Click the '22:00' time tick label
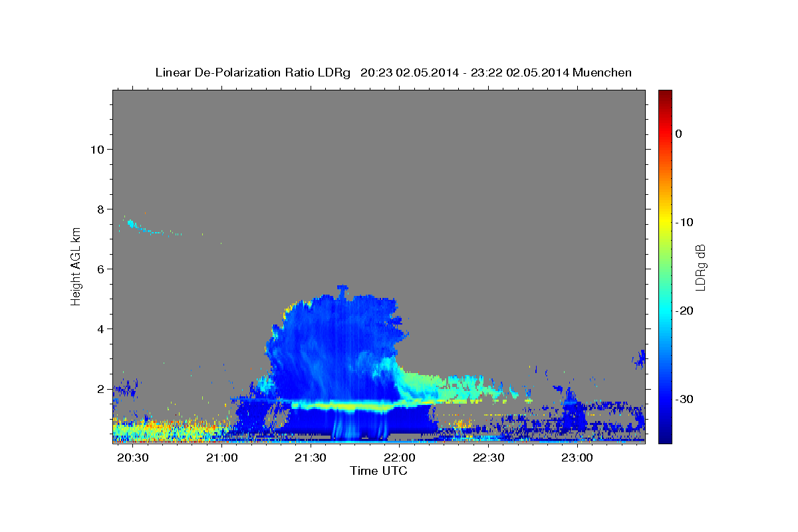Image resolution: width=798 pixels, height=532 pixels. coord(400,458)
